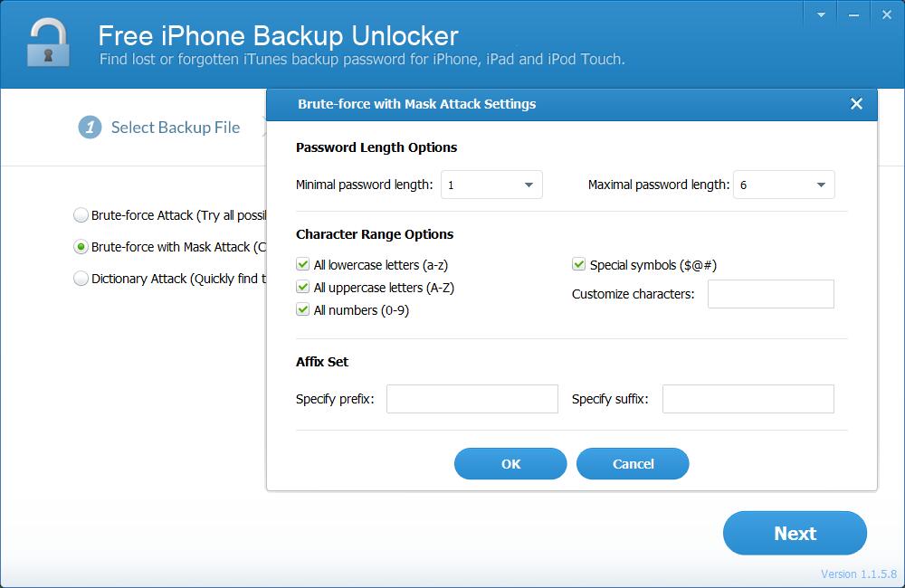Select Brute-force with Mask Attack radio
905x588 pixels.
[81, 247]
